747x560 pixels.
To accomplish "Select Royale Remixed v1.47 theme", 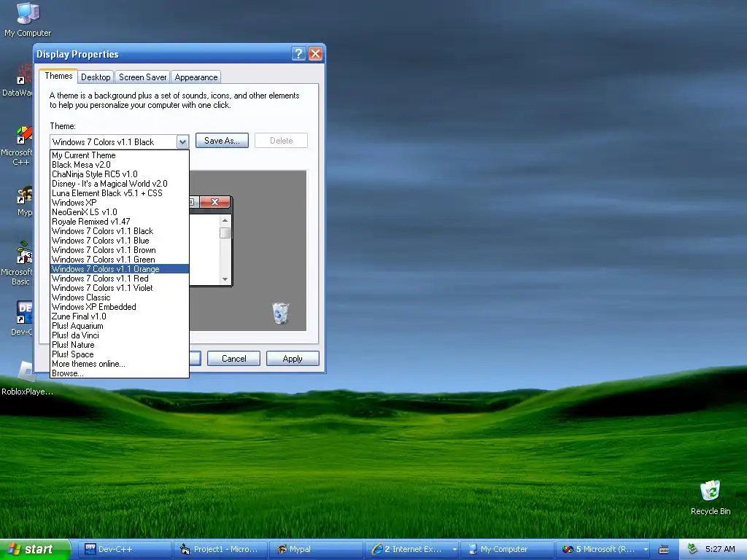I will [120, 222].
